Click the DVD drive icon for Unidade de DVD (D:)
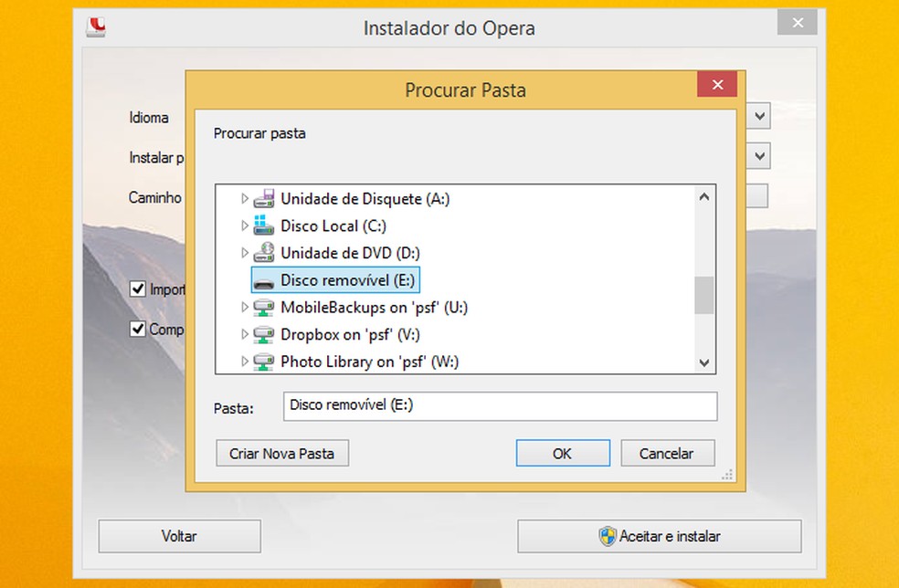Viewport: 899px width, 588px height. (265, 253)
